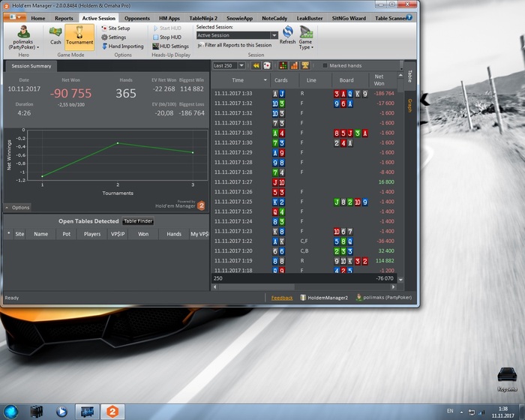Click the Table Finder button
Viewport: 525px width, 420px height.
pyautogui.click(x=138, y=221)
